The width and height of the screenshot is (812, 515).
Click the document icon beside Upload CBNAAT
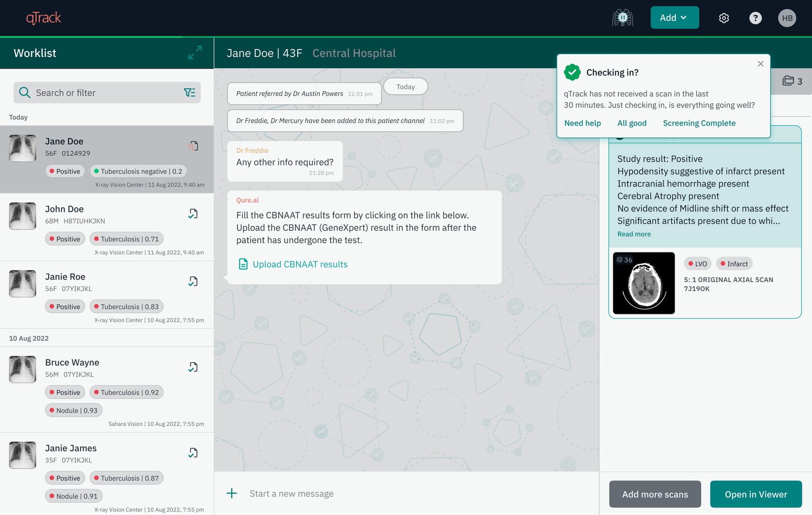pos(243,264)
